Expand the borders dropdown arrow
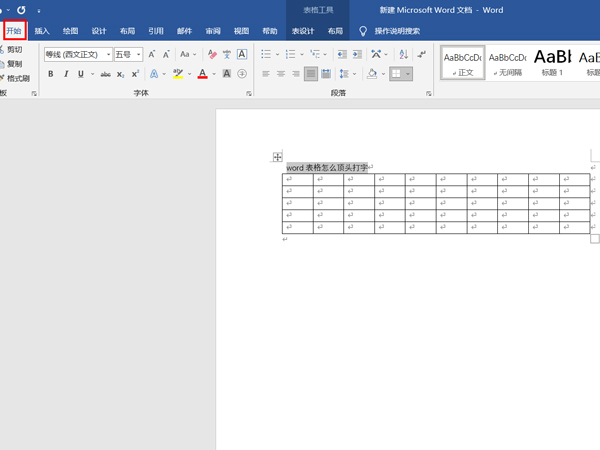Image resolution: width=600 pixels, height=450 pixels. (x=407, y=74)
